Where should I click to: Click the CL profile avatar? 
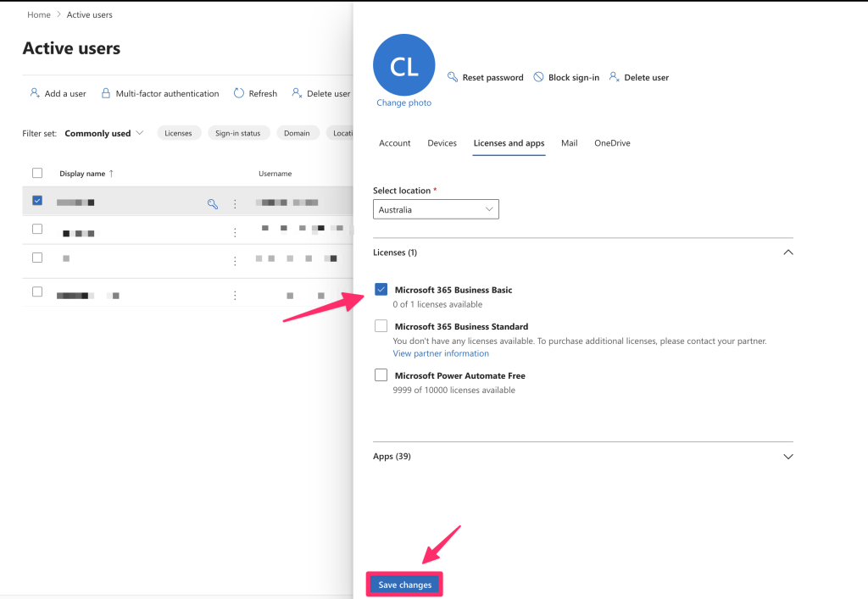pyautogui.click(x=404, y=65)
